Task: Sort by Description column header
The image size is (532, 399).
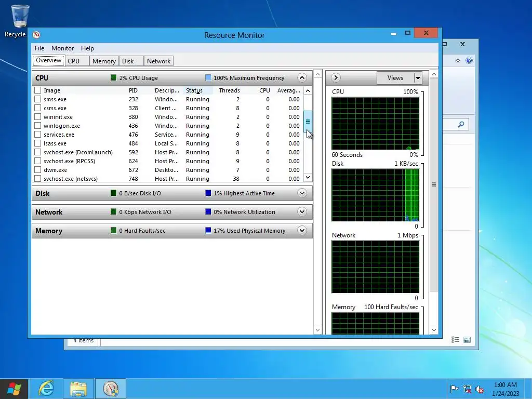Action: (167, 90)
